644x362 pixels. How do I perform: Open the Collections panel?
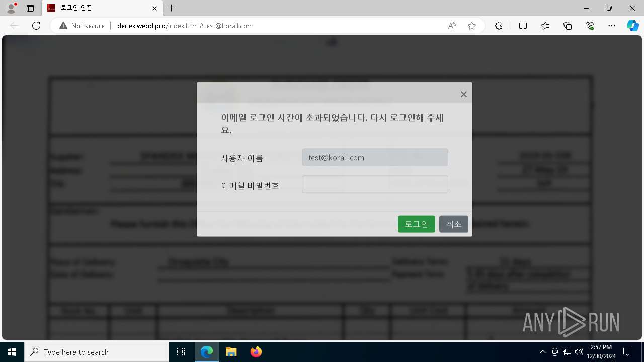pyautogui.click(x=568, y=26)
